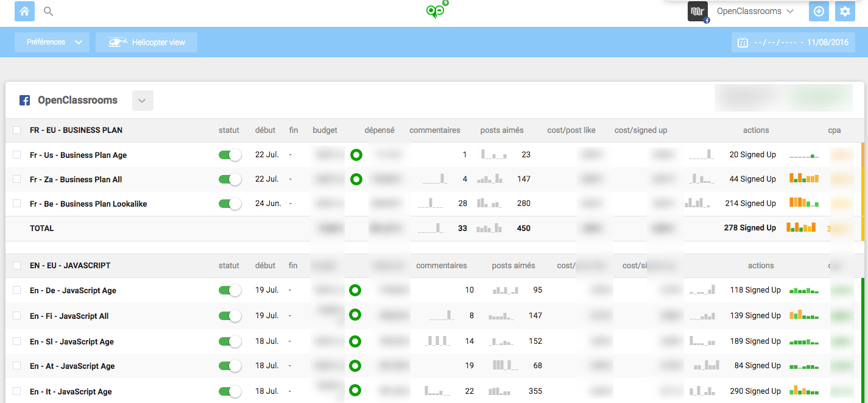Open cpa bar chart for En - It row
This screenshot has width=868, height=403.
pos(804,390)
